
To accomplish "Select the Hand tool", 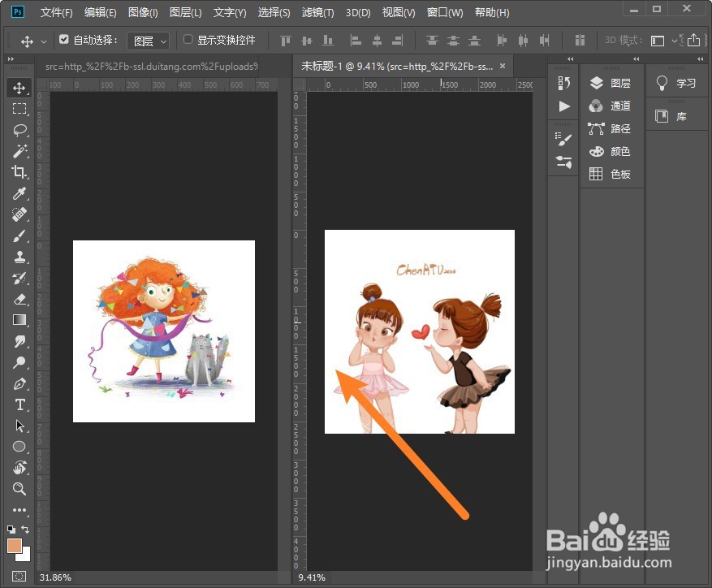I will [19, 468].
